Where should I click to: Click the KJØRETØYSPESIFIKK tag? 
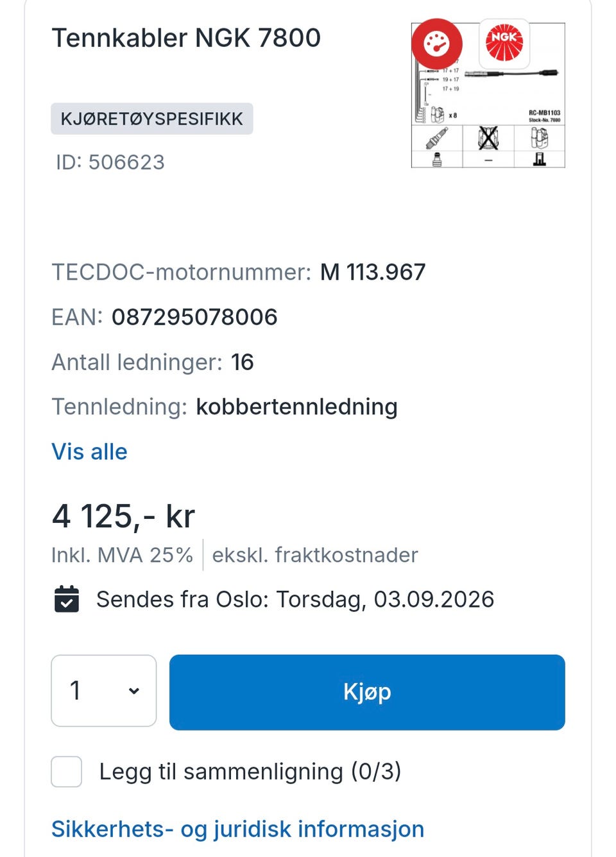[152, 119]
